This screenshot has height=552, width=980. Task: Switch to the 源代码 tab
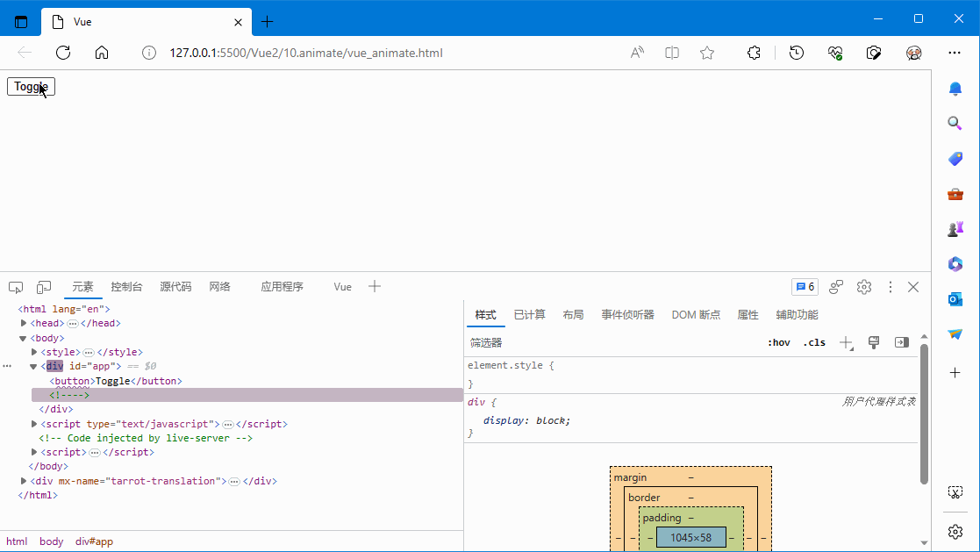coord(175,287)
